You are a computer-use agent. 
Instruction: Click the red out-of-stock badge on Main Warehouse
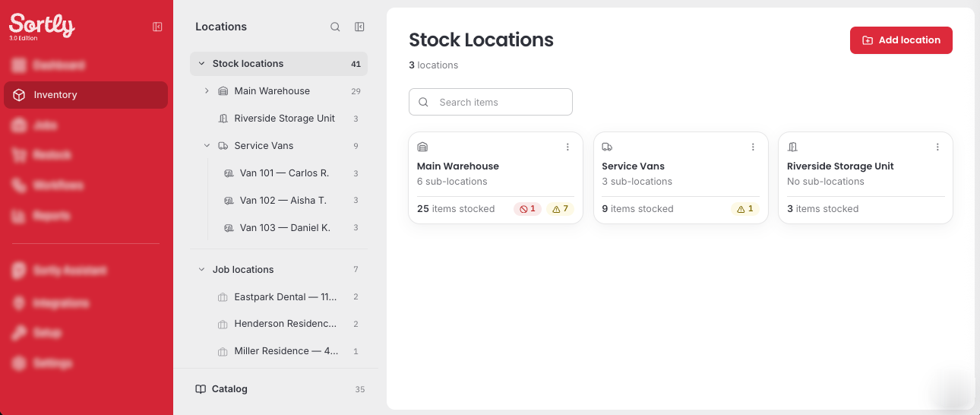[x=528, y=209]
